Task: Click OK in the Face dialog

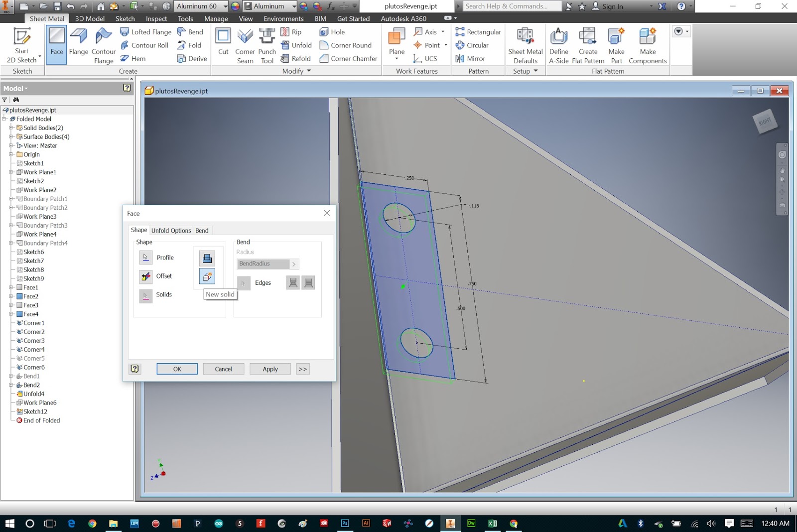Action: click(177, 369)
